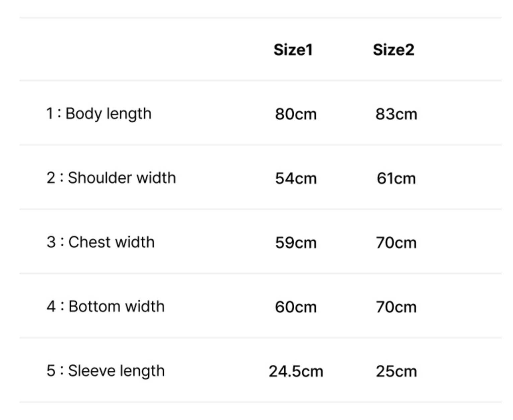Click the 54cm Shoulder width value

(296, 178)
